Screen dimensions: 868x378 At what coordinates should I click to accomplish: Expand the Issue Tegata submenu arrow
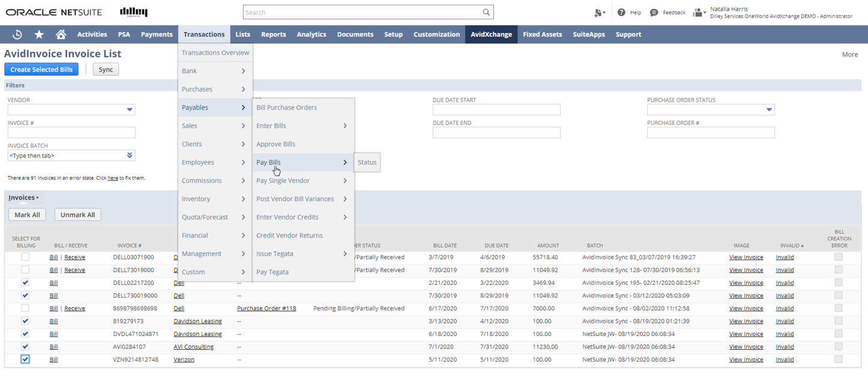point(345,254)
